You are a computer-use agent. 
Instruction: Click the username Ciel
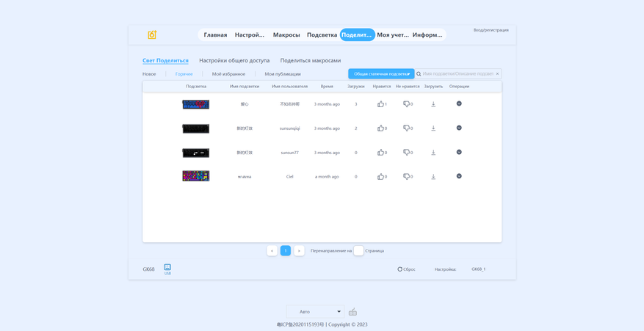(289, 177)
